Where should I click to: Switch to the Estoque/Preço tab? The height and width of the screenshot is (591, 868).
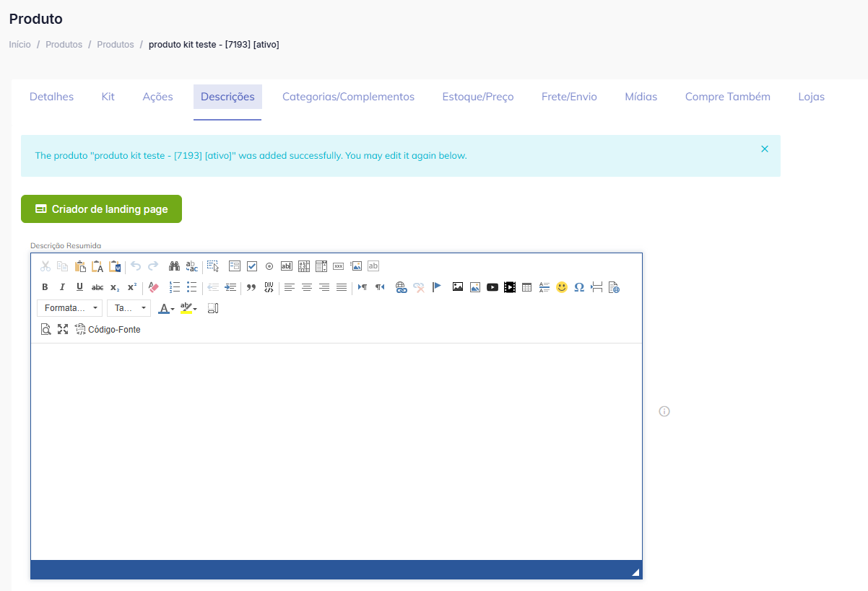[x=478, y=97]
